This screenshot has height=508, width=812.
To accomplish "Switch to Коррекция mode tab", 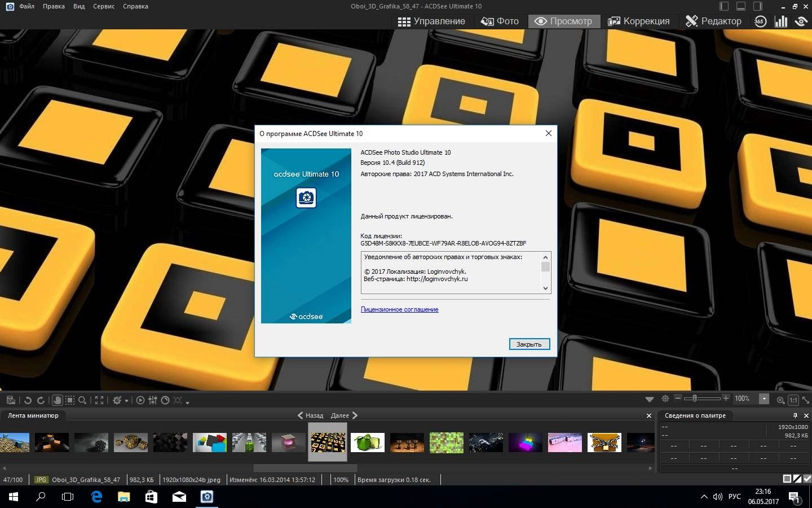I will pyautogui.click(x=638, y=21).
